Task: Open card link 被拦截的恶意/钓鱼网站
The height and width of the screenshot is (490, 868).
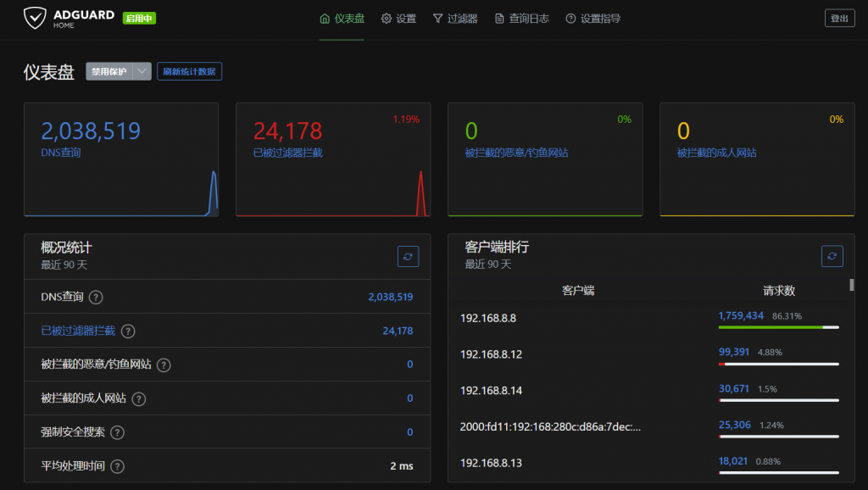Action: pyautogui.click(x=516, y=153)
